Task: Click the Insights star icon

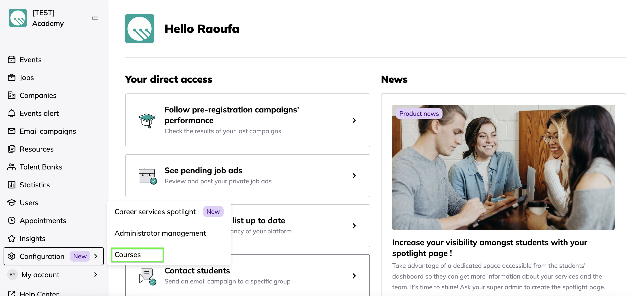Action: coord(11,239)
